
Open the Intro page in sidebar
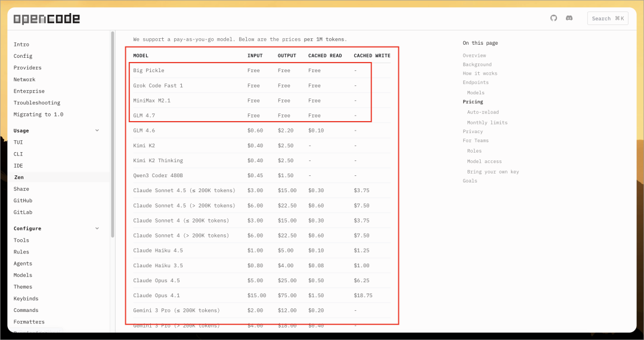(21, 44)
